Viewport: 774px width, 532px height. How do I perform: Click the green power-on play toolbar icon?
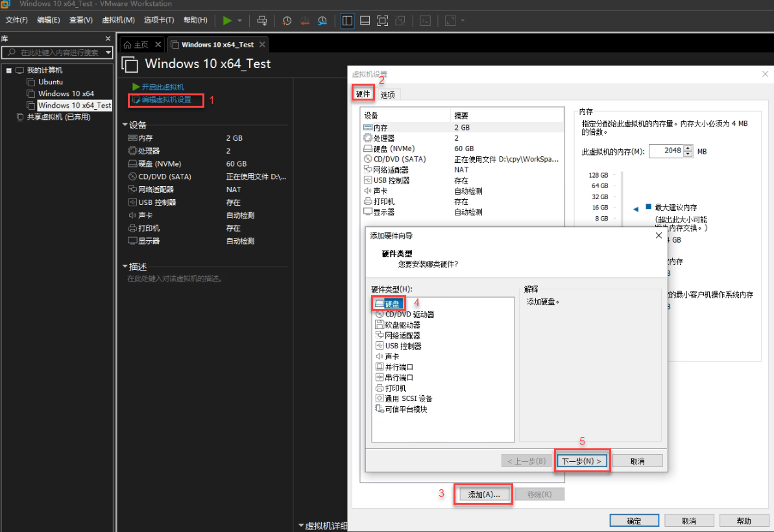[227, 20]
